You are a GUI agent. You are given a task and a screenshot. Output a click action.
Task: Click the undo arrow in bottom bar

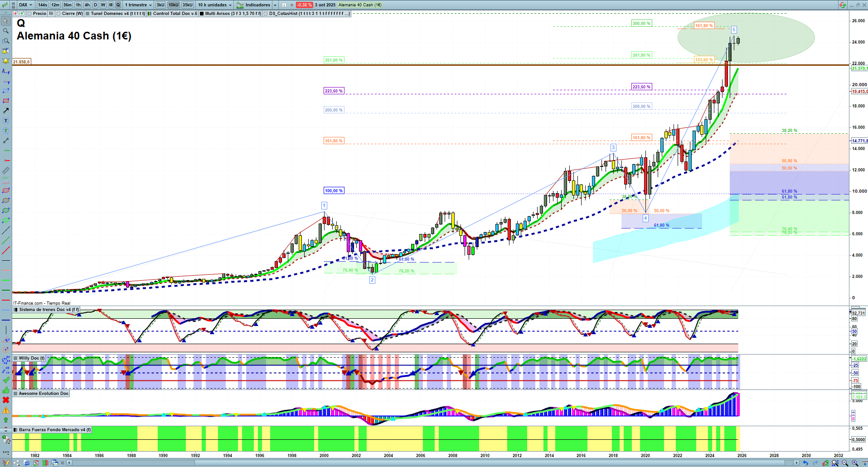805,463
